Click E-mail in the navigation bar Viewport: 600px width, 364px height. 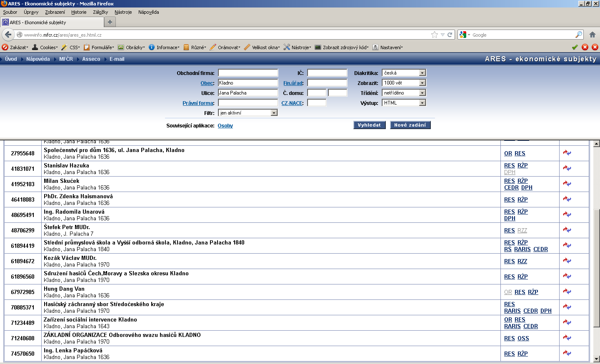pos(117,59)
